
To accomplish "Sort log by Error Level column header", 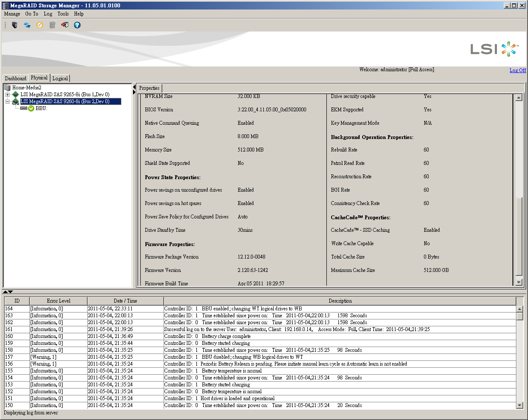I will [x=58, y=301].
